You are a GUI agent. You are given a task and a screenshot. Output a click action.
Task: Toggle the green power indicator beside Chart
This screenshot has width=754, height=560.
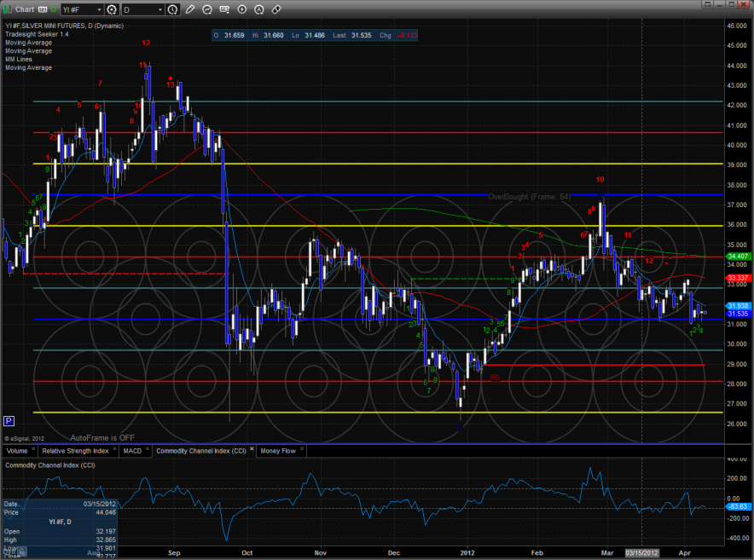(52, 10)
